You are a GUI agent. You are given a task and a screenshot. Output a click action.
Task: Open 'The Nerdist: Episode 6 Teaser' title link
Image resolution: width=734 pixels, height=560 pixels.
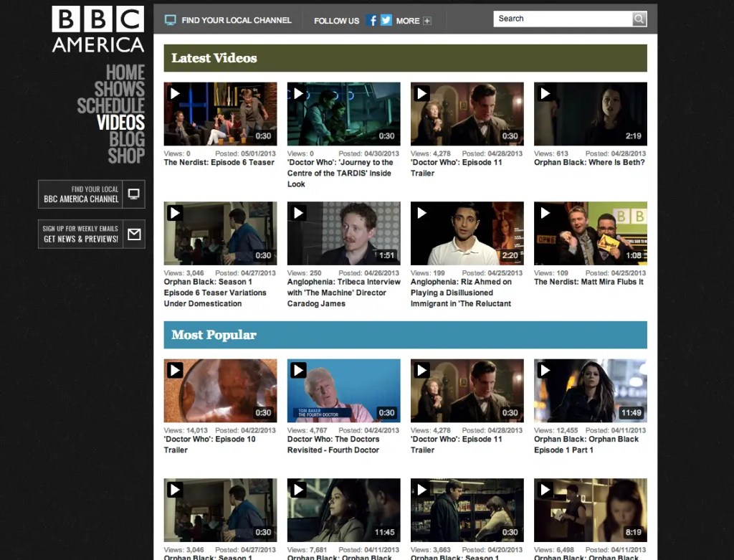tap(219, 163)
